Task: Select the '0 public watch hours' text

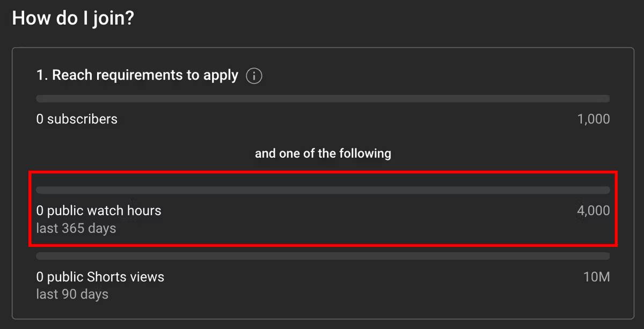Action: [98, 211]
